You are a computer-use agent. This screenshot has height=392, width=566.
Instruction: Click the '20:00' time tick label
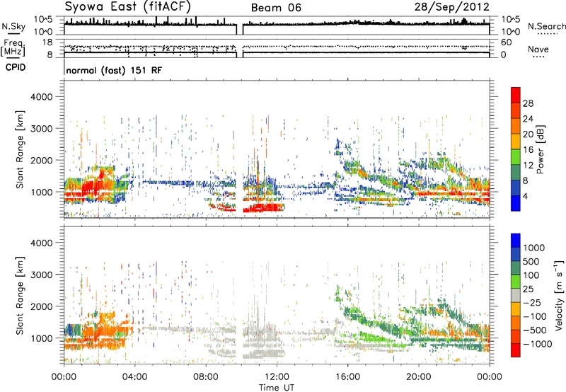pyautogui.click(x=418, y=377)
